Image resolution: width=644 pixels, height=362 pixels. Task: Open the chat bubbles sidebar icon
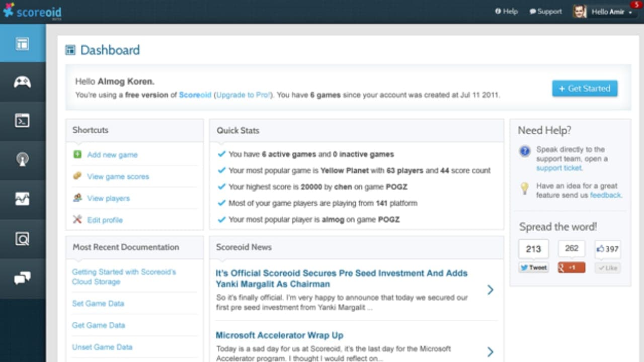click(23, 278)
